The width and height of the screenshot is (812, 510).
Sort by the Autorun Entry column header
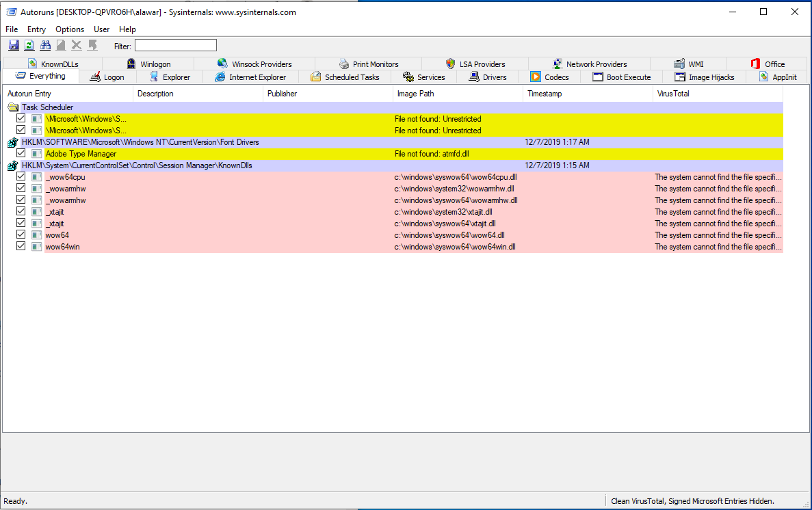click(68, 94)
